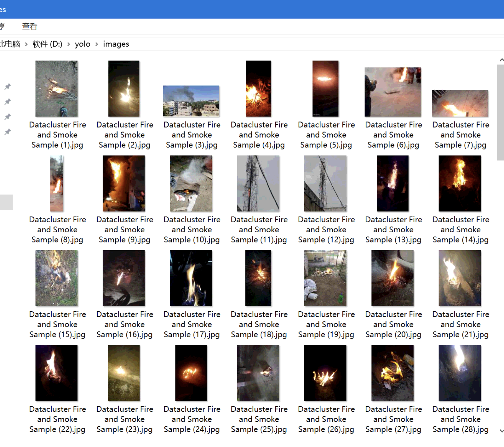Navigate to yolo folder in breadcrumb
Screen dimensions: 504x447
(83, 44)
